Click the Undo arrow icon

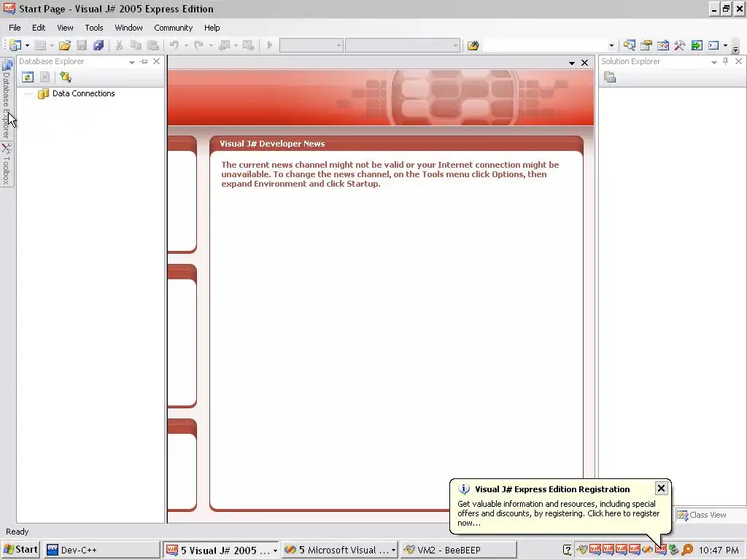coord(174,45)
